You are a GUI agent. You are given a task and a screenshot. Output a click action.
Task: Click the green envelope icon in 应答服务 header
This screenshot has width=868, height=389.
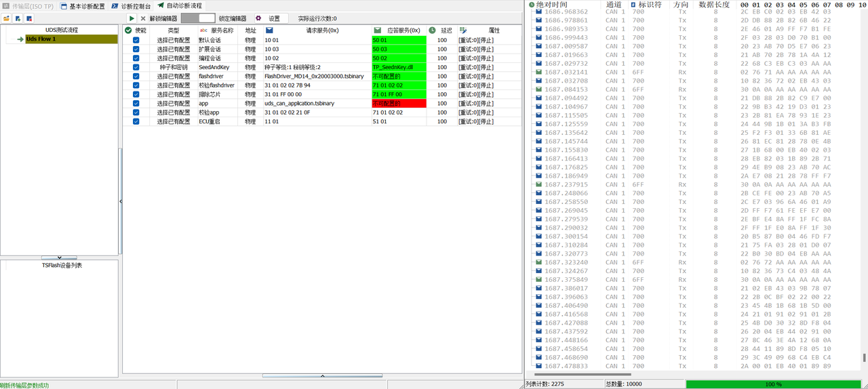377,30
